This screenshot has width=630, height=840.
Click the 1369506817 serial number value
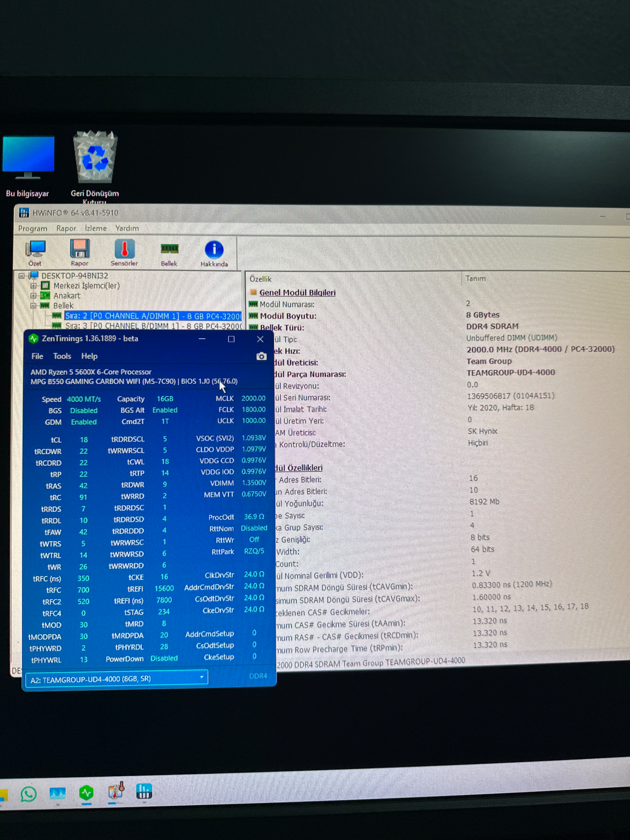tap(511, 396)
